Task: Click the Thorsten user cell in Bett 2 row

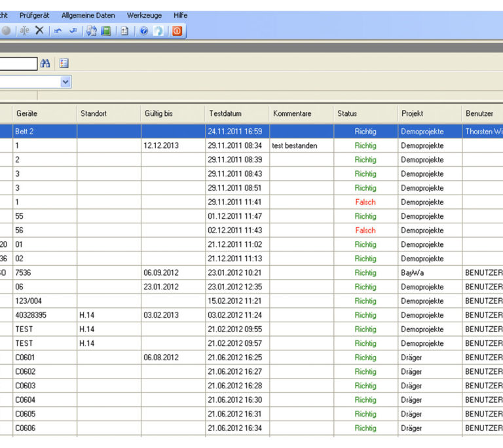Action: click(483, 132)
